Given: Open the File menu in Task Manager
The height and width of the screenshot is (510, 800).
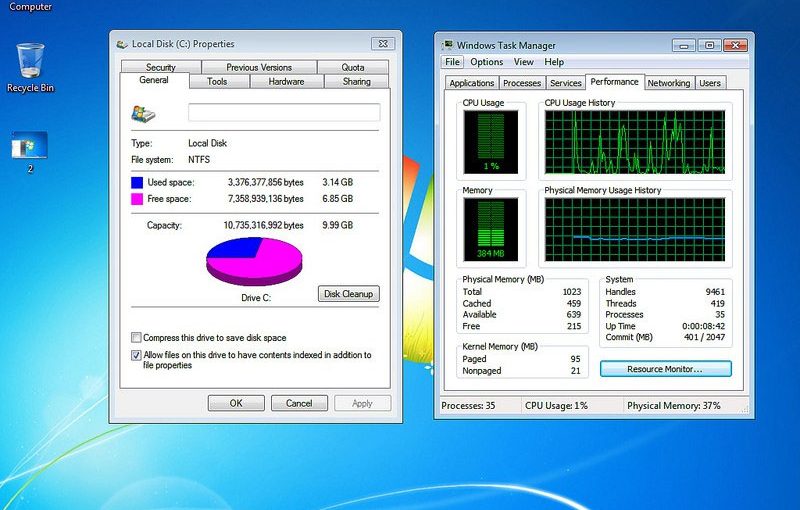Looking at the screenshot, I should [x=452, y=62].
